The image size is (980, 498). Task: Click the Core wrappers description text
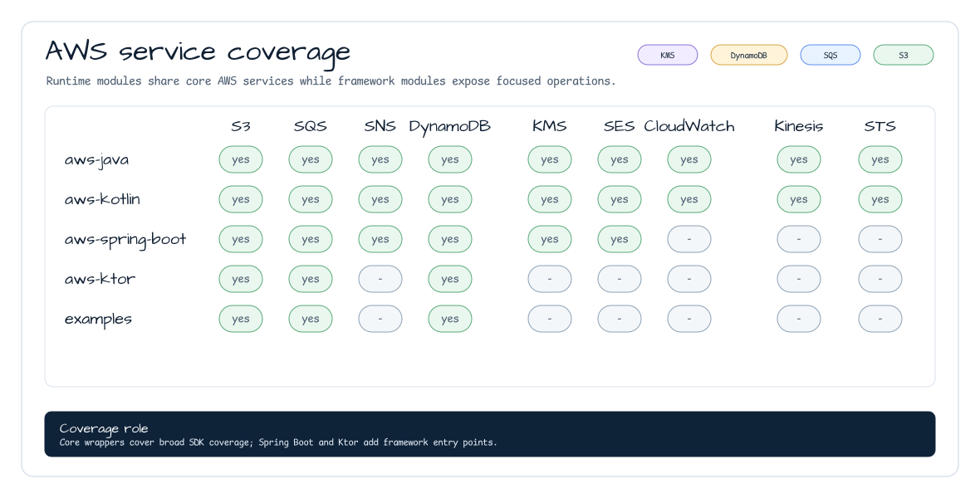click(278, 442)
